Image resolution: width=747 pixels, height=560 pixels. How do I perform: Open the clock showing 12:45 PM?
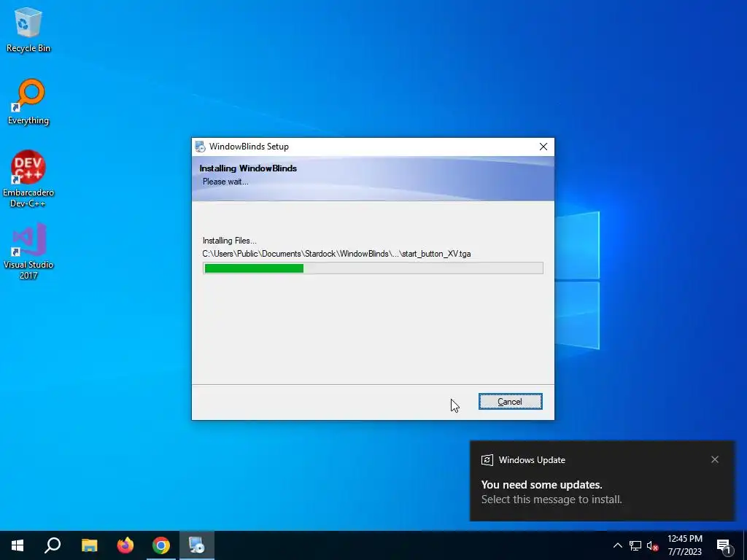[684, 545]
